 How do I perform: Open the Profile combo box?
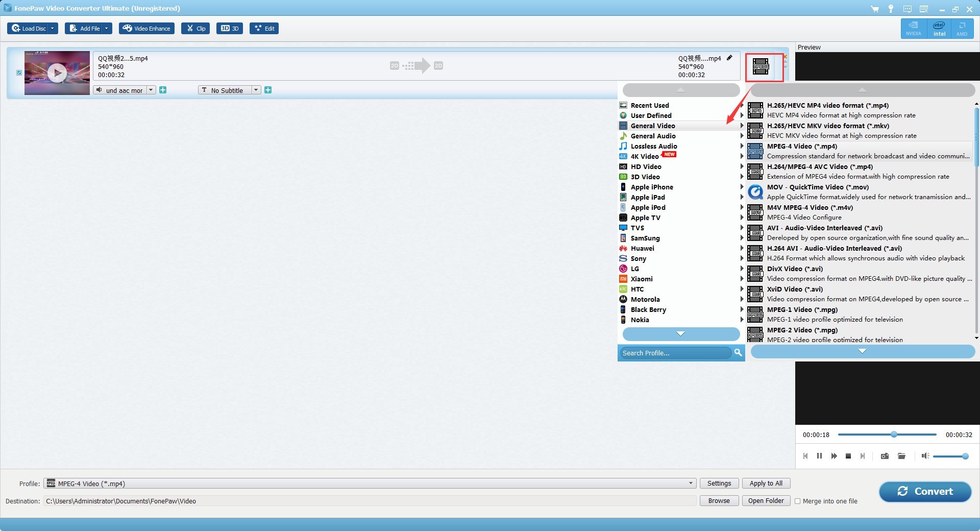coord(370,484)
